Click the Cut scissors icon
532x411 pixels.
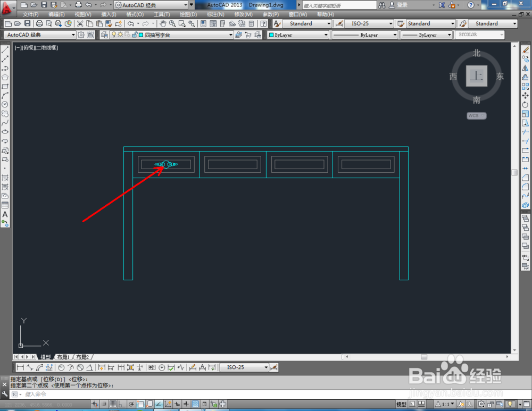click(80, 23)
